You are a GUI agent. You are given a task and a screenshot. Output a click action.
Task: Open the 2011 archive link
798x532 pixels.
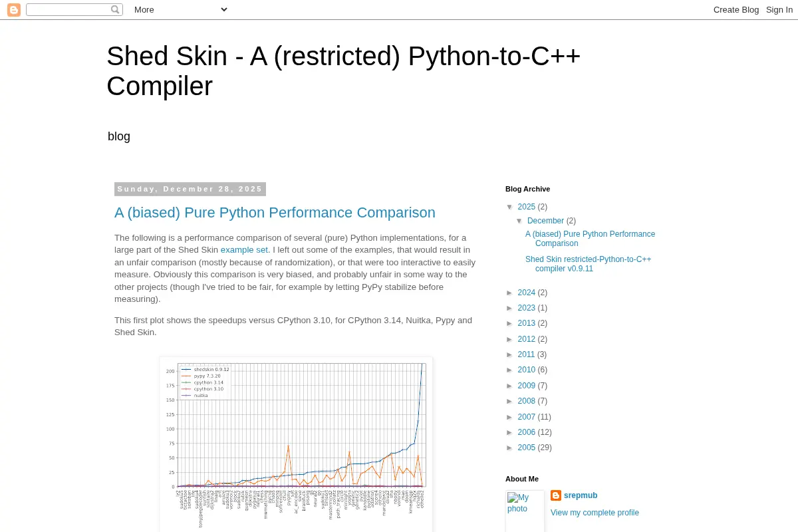click(x=527, y=354)
